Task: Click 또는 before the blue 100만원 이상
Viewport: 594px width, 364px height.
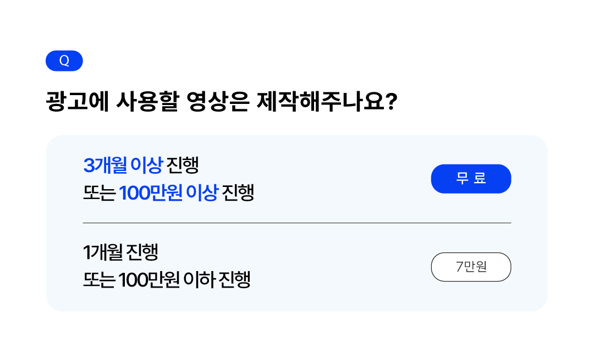Action: tap(98, 193)
